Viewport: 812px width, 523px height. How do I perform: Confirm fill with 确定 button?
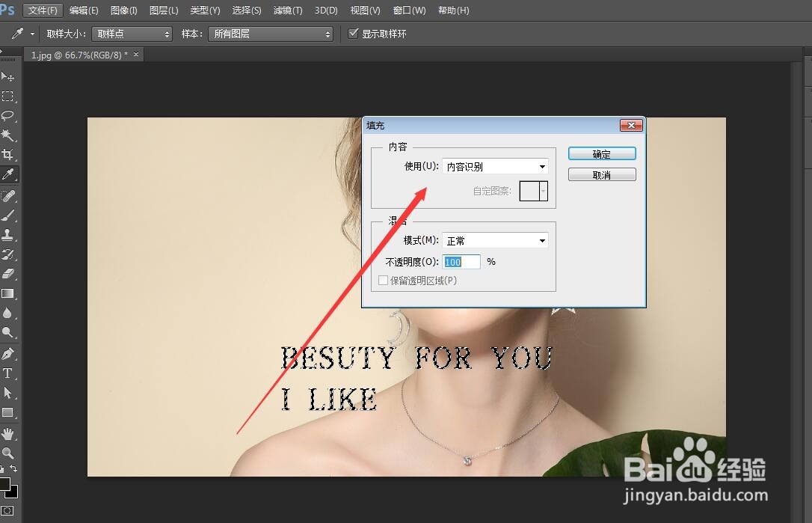coord(602,154)
